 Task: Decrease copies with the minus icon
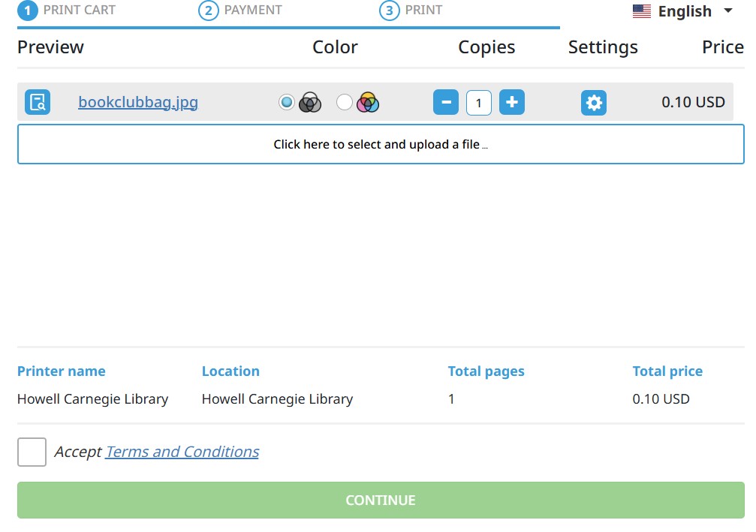pos(446,102)
